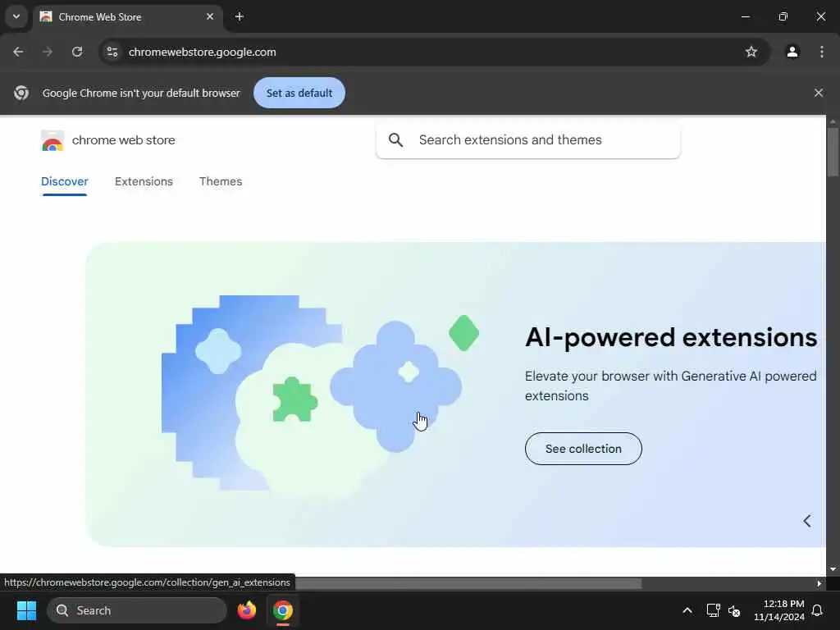The image size is (840, 630).
Task: Click the See collection button
Action: tap(583, 449)
